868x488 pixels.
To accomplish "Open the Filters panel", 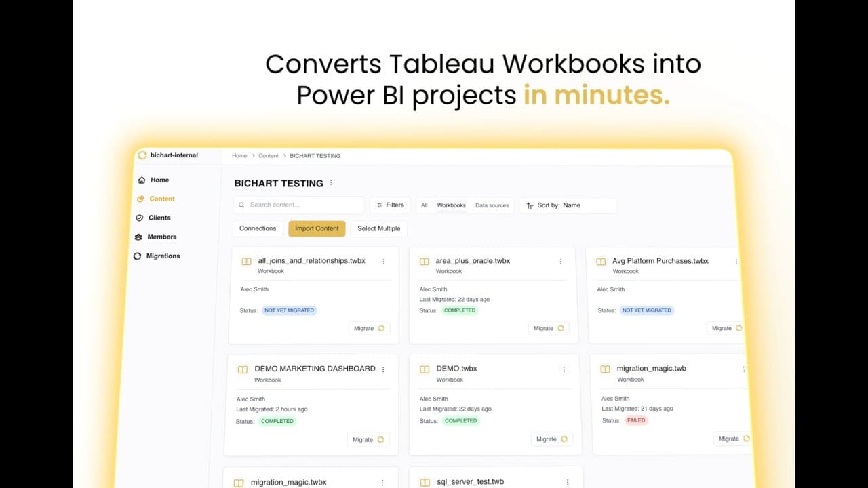I will 390,205.
